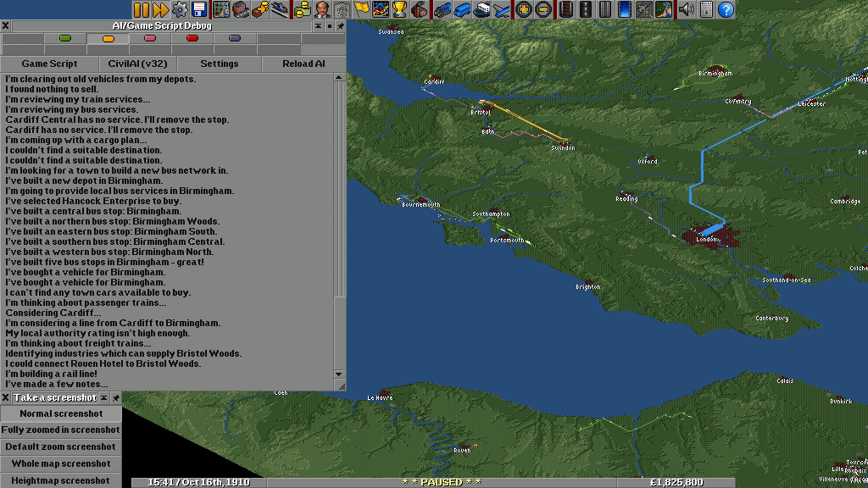
Task: Click the log scrollbar down arrow
Action: (x=340, y=374)
